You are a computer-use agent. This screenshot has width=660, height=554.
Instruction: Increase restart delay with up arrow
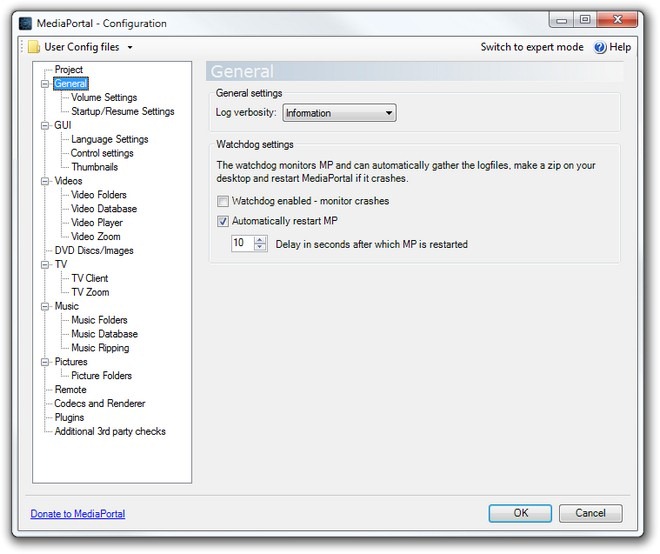coord(260,240)
